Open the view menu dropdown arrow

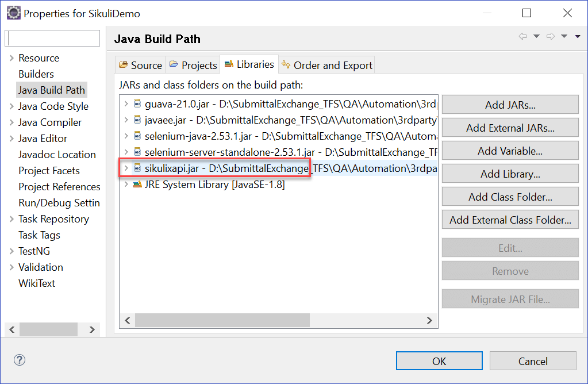[x=577, y=37]
